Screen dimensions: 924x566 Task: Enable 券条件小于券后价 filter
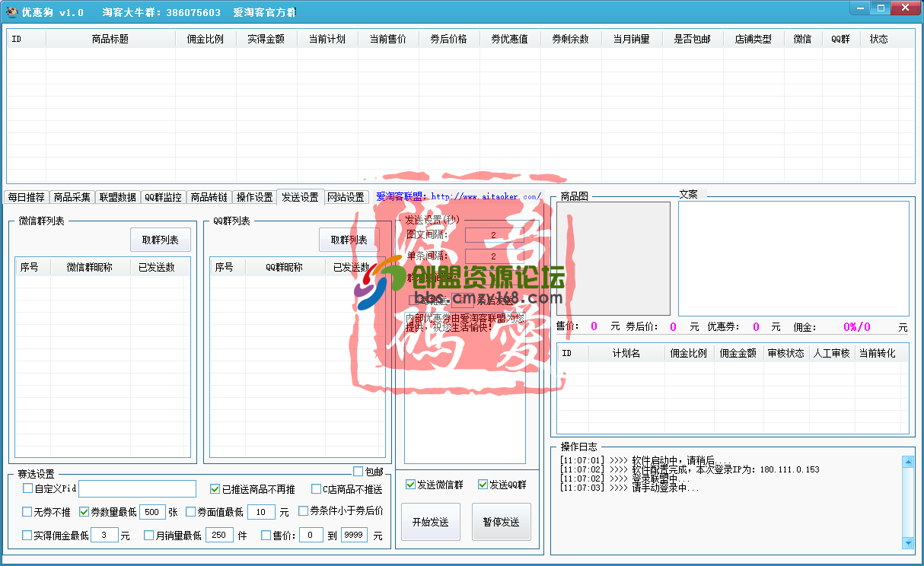(x=304, y=511)
